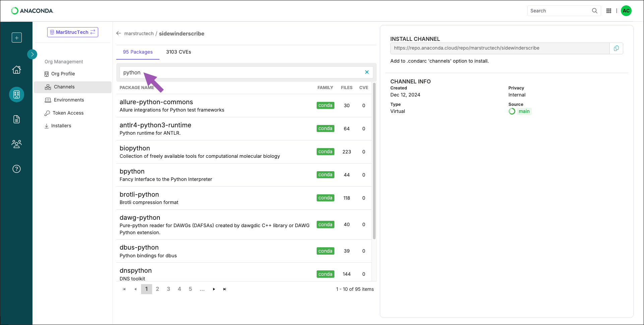The image size is (644, 325).
Task: Click the marstructech breadcrumb link
Action: (x=139, y=34)
